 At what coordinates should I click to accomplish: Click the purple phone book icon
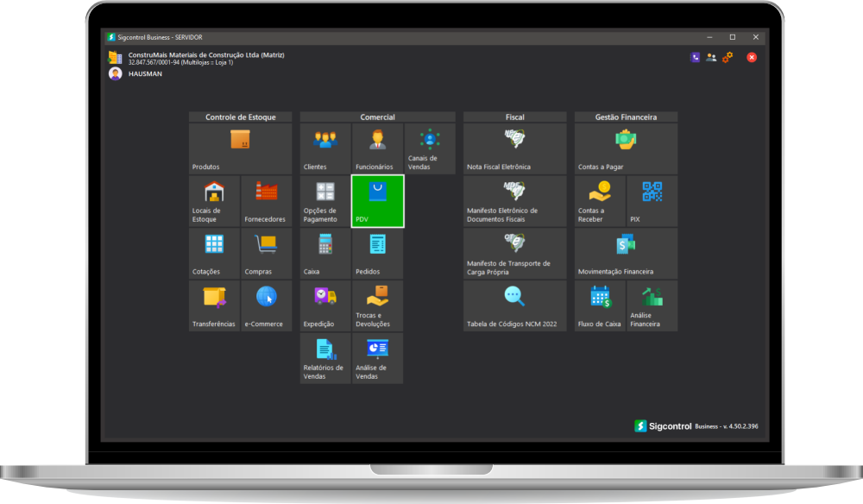tap(696, 57)
